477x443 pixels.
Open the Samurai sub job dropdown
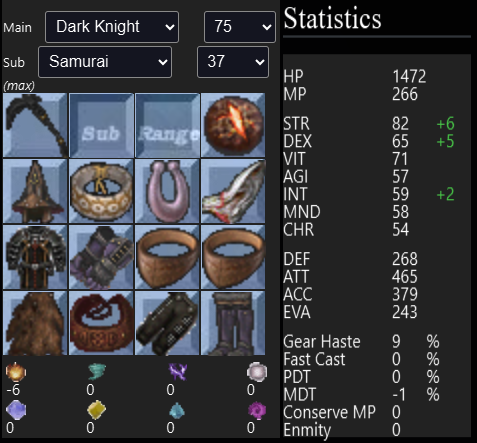tap(105, 62)
